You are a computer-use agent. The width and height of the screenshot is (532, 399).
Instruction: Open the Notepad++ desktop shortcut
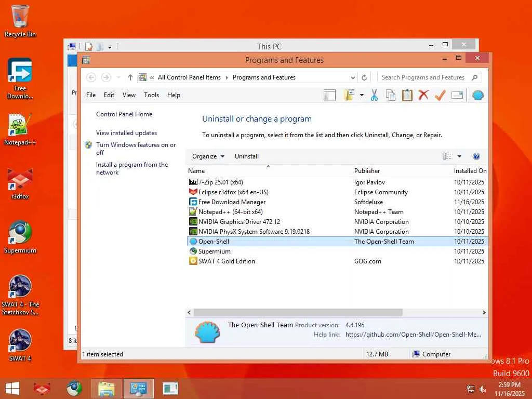click(20, 129)
